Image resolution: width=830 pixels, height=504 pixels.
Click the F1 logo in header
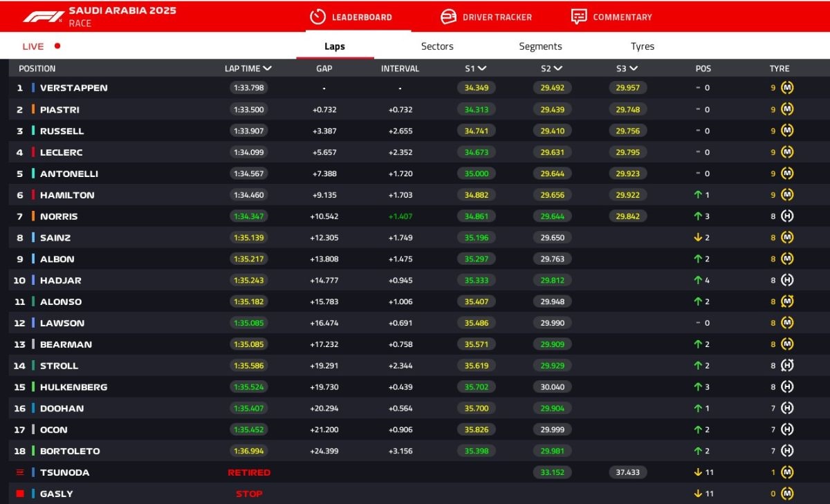tap(44, 17)
